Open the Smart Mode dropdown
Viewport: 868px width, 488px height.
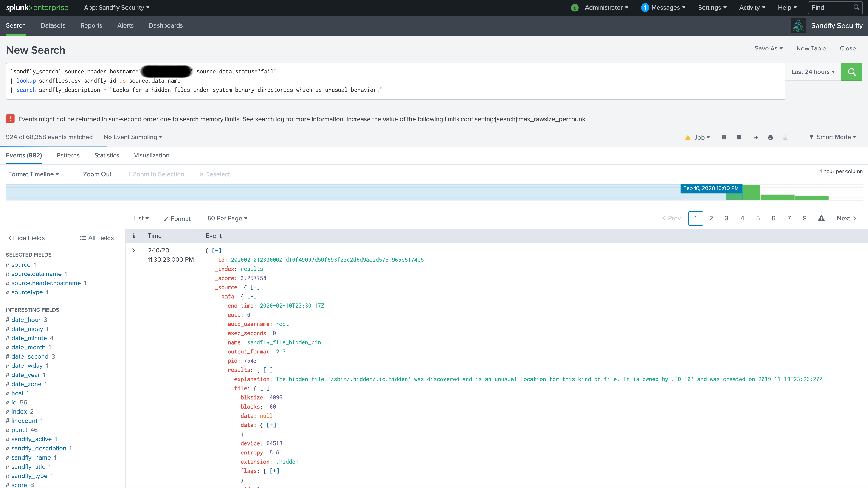[x=833, y=137]
